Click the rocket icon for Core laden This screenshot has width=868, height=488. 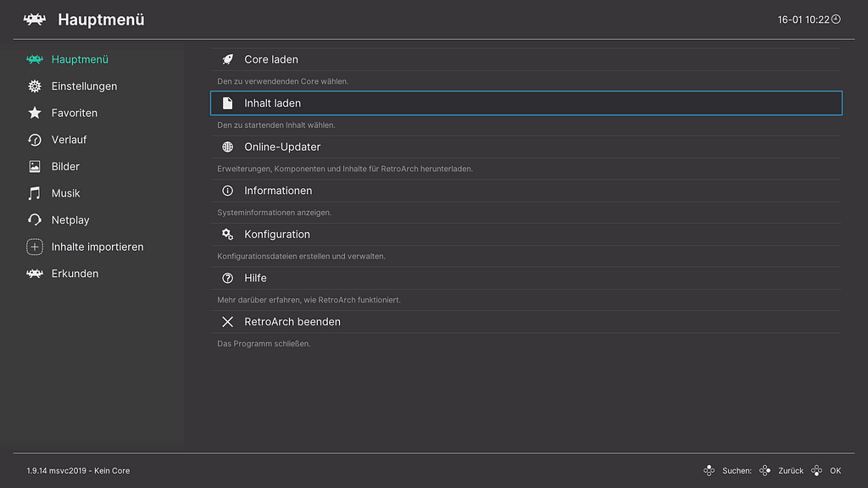pyautogui.click(x=227, y=59)
